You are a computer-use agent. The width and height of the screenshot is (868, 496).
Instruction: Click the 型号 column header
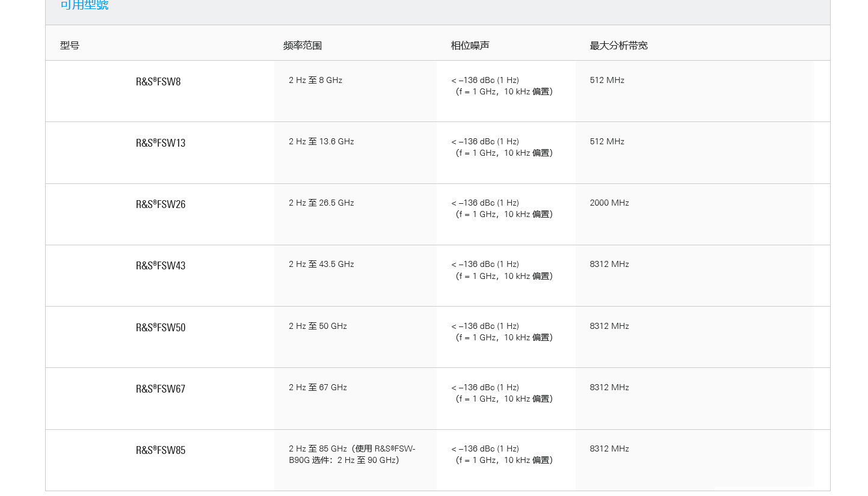(70, 46)
